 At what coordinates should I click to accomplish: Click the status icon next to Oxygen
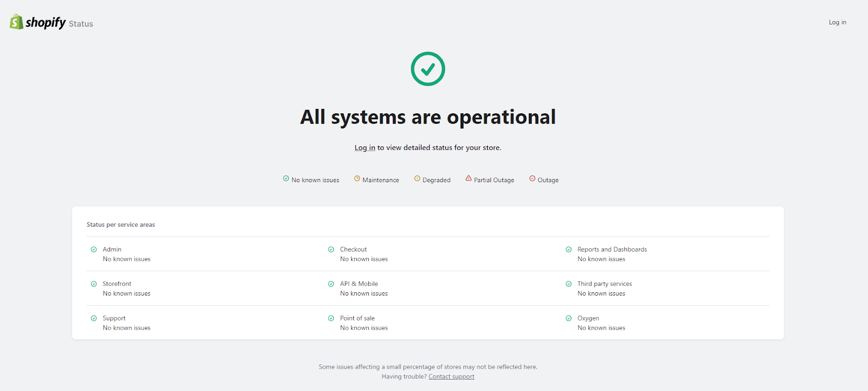point(569,318)
